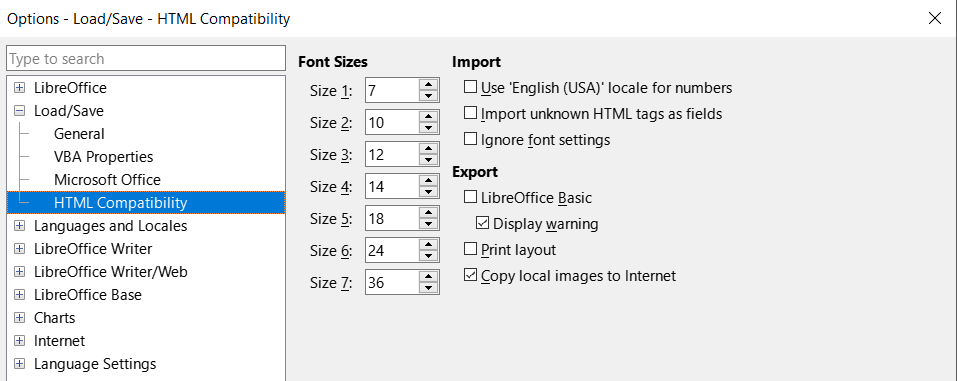Select the Internet category label
Screen dimensions: 957x381
(59, 341)
